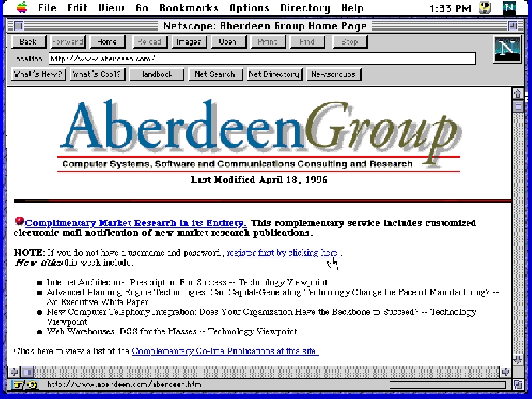Open the File menu

(x=47, y=7)
